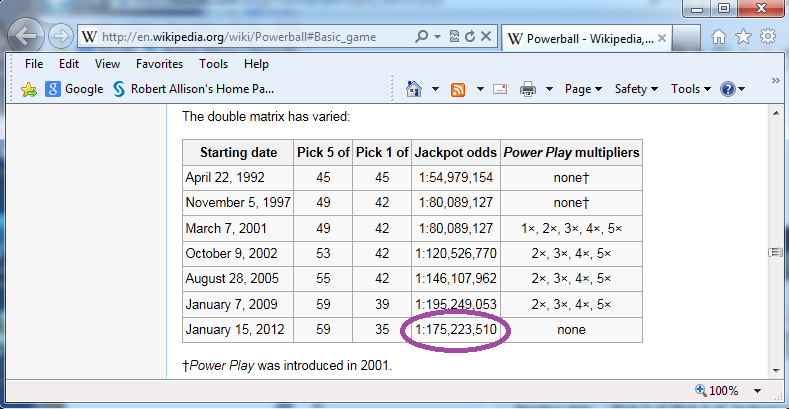Click the command bar Home icon
The image size is (789, 409).
[x=414, y=89]
